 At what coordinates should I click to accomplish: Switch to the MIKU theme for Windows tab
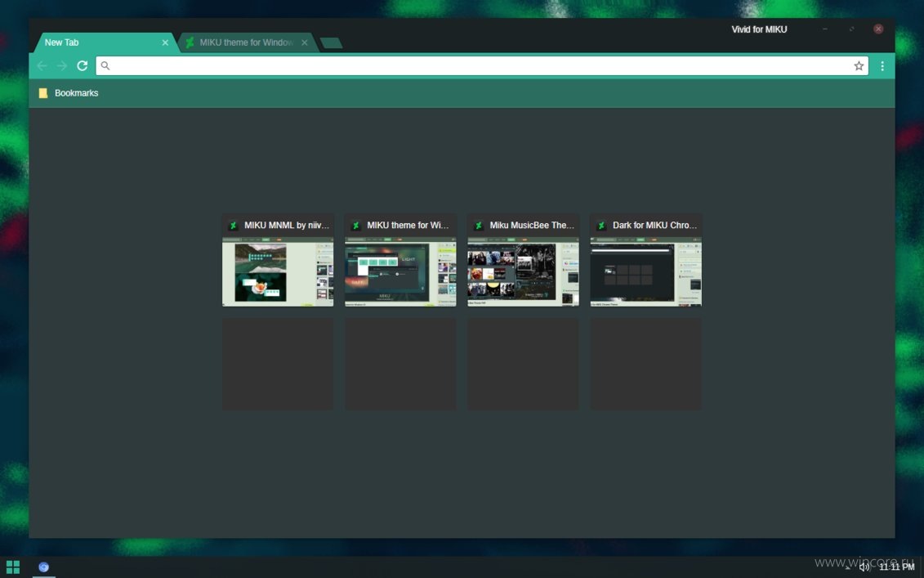coord(248,43)
